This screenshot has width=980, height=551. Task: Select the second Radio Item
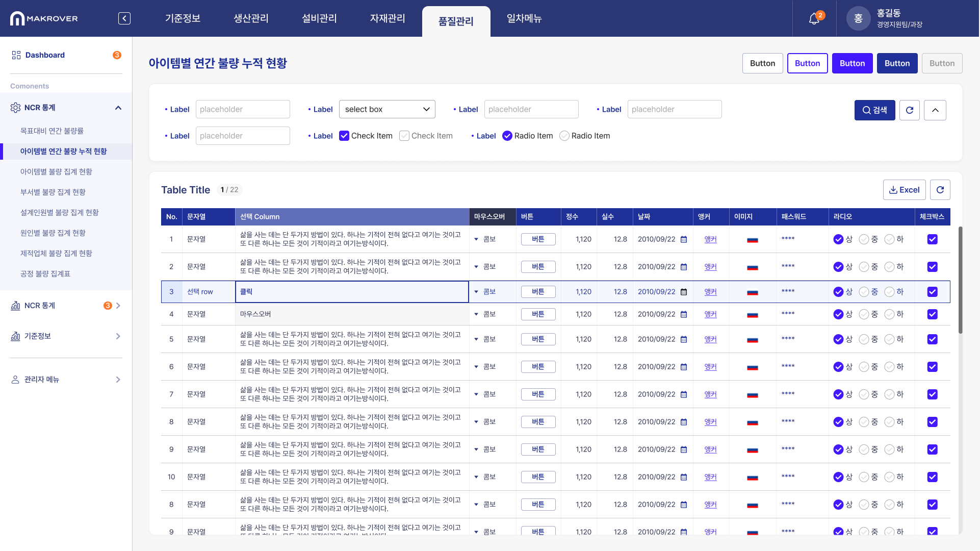tap(564, 136)
